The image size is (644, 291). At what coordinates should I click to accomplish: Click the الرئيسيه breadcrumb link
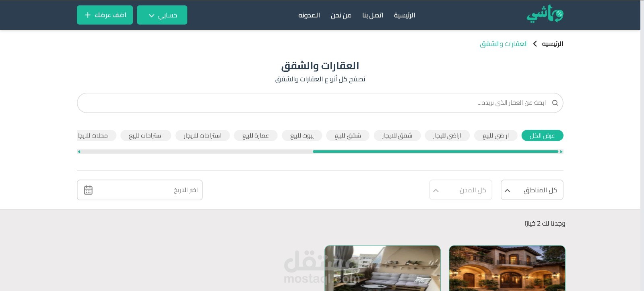pyautogui.click(x=552, y=44)
